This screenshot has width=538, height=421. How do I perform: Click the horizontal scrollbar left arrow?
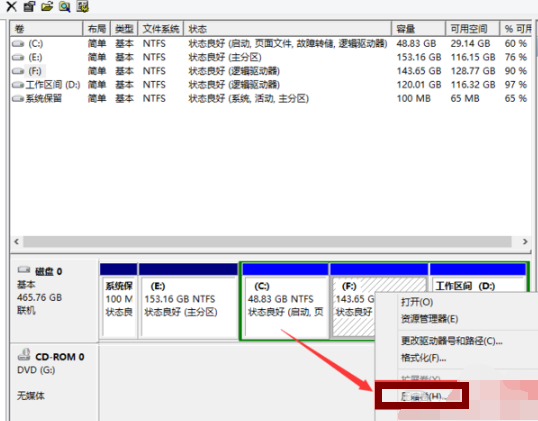pyautogui.click(x=16, y=242)
